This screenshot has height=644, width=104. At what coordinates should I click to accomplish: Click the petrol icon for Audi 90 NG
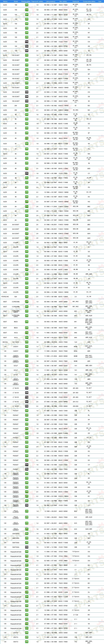pyautogui.click(x=27, y=202)
